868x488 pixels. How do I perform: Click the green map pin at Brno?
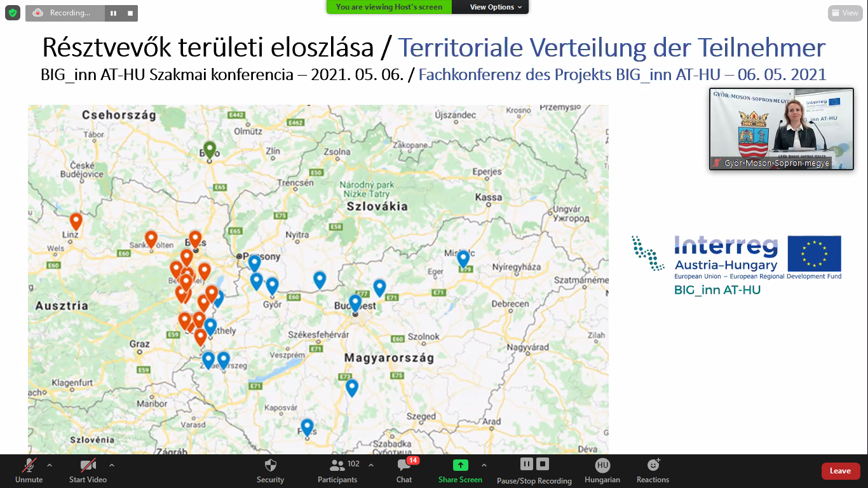[x=210, y=150]
